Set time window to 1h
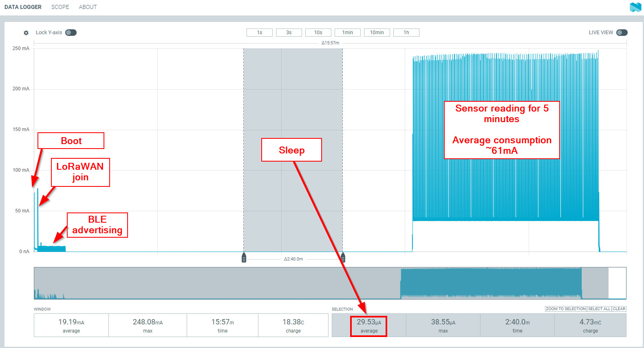Viewport: 644px width, 348px height. click(406, 33)
